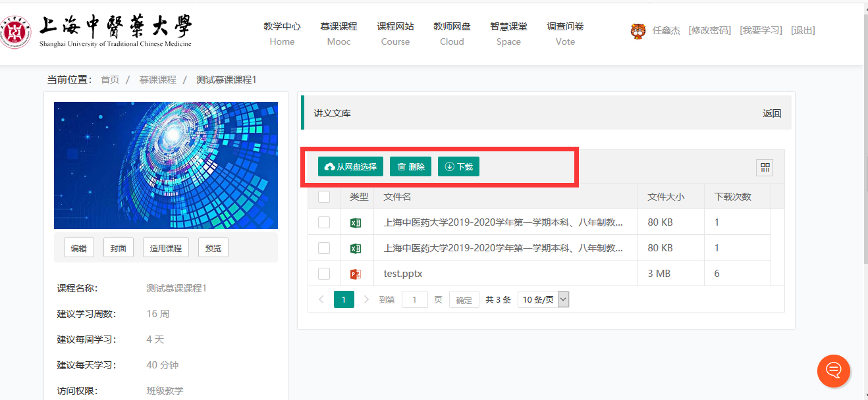Click the 删除 delete button
The width and height of the screenshot is (868, 400).
click(x=410, y=166)
